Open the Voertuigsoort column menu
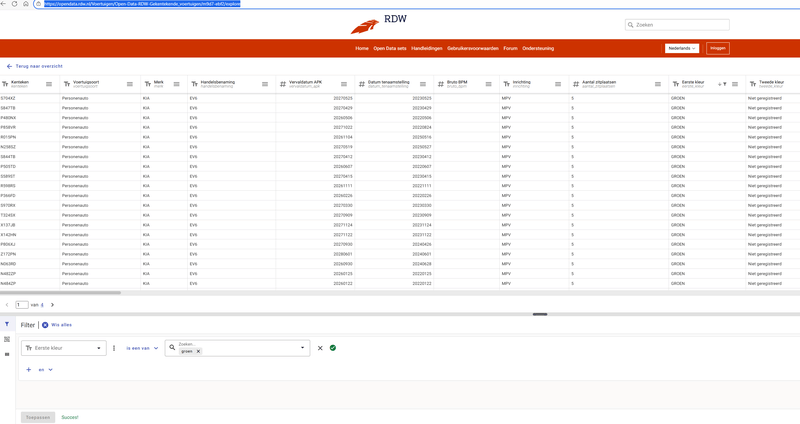800x424 pixels. click(130, 84)
